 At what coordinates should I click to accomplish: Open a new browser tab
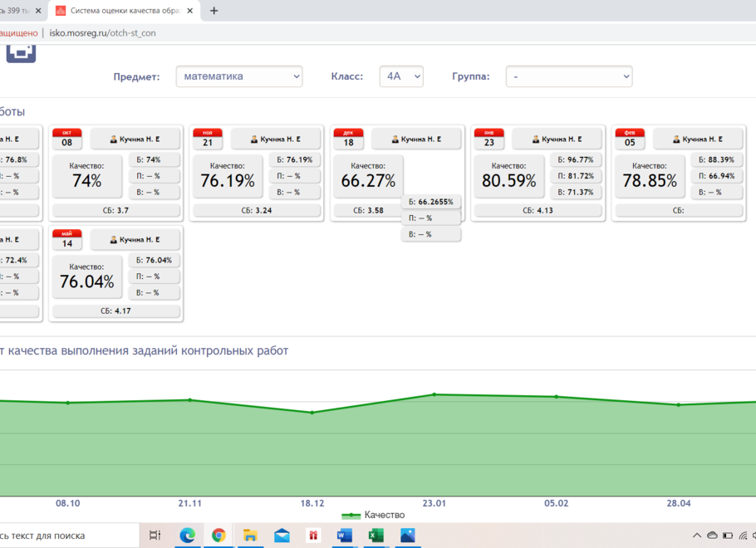tap(214, 11)
